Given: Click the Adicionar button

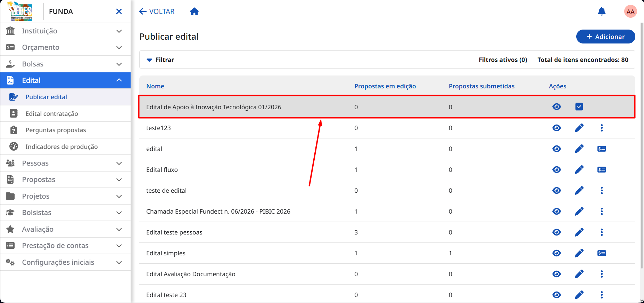Looking at the screenshot, I should (605, 37).
